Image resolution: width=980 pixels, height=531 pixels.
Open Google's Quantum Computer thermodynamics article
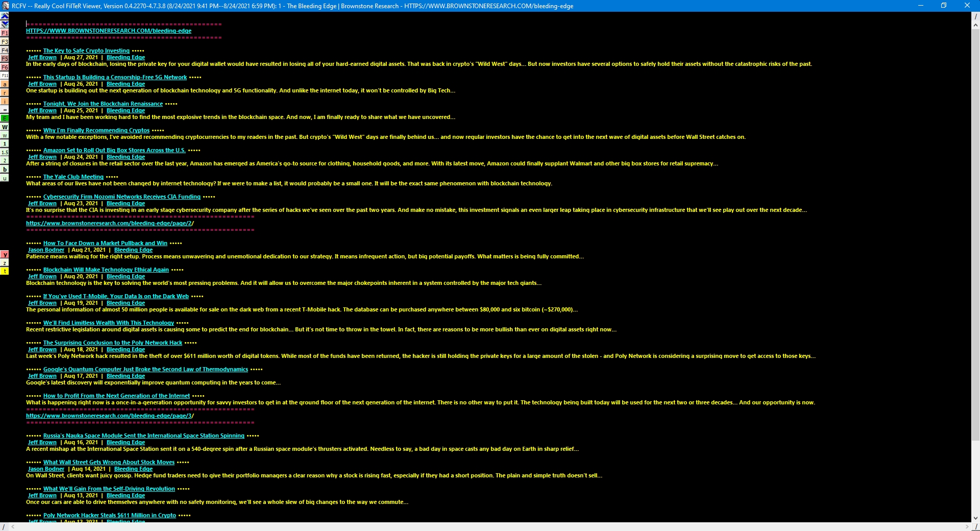pyautogui.click(x=145, y=369)
